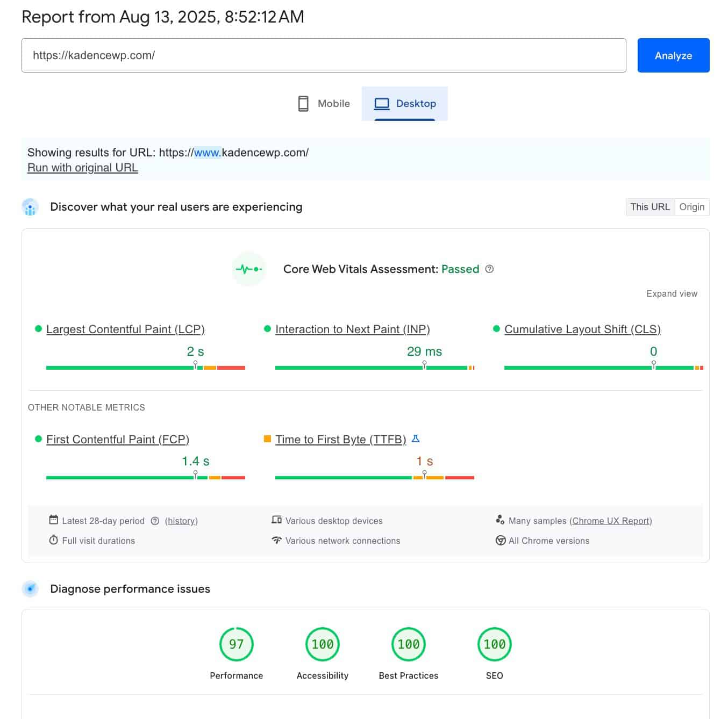Image resolution: width=728 pixels, height=719 pixels.
Task: Open Interaction to Next Paint (INP) link
Action: (x=353, y=329)
